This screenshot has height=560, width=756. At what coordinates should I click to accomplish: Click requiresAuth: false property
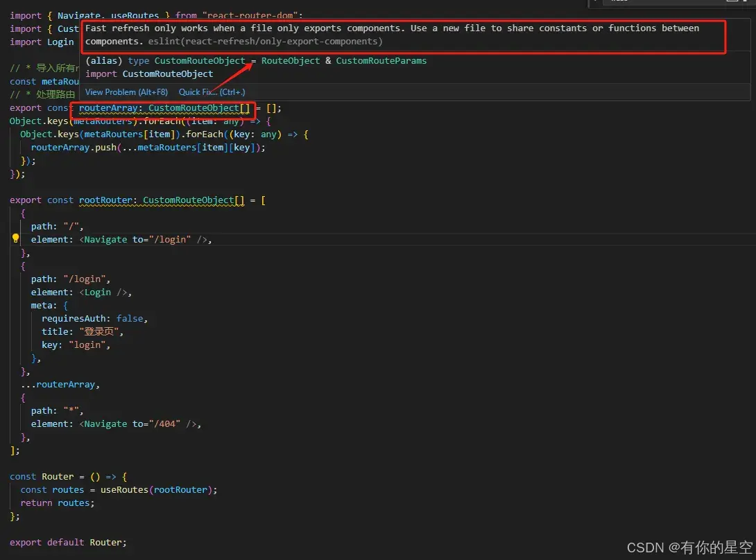pyautogui.click(x=94, y=319)
